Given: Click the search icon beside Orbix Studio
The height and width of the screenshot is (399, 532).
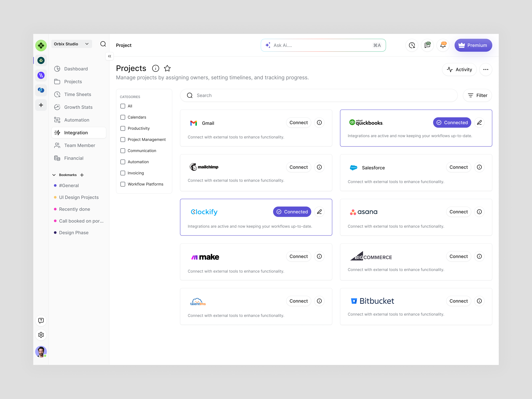Looking at the screenshot, I should point(103,44).
